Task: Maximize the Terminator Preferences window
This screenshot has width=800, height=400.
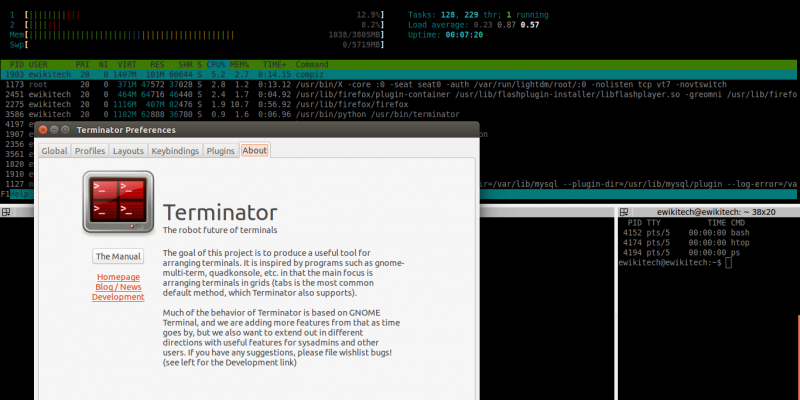Action: point(65,130)
